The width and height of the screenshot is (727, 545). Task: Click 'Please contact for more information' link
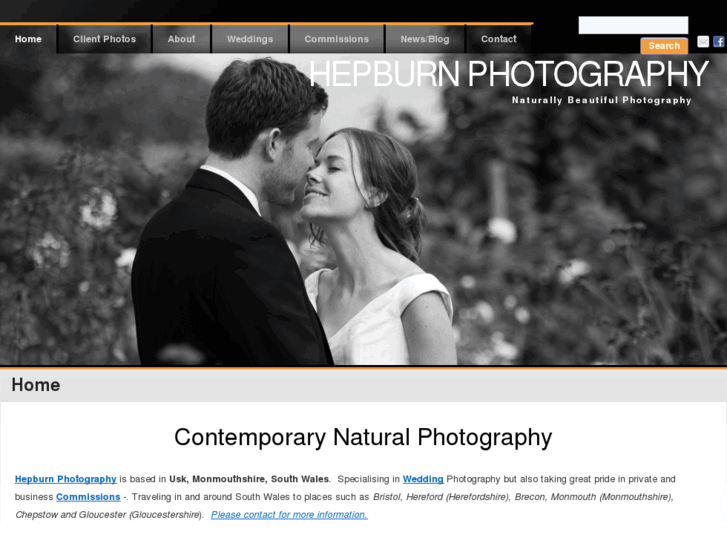(289, 514)
